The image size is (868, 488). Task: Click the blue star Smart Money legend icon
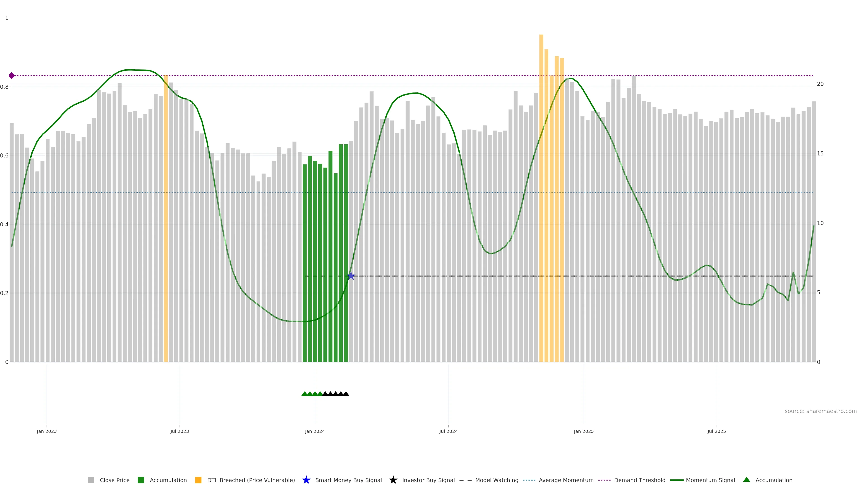tap(306, 480)
